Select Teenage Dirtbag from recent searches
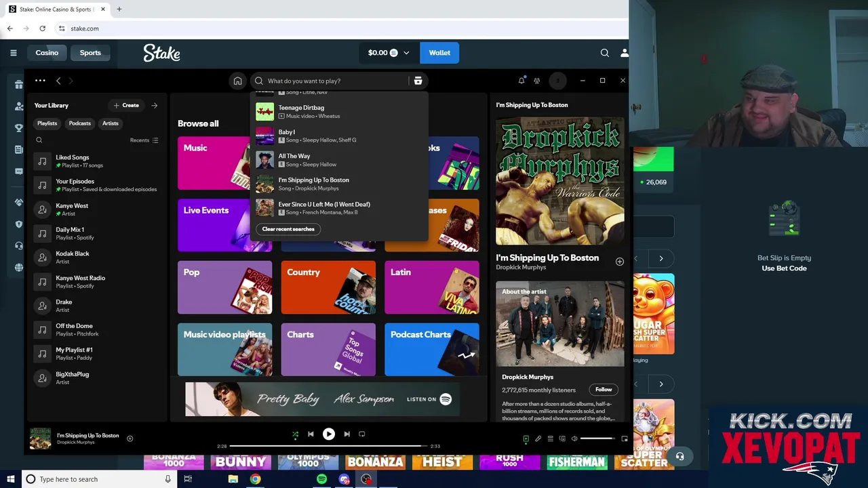The width and height of the screenshot is (868, 488). pyautogui.click(x=339, y=111)
